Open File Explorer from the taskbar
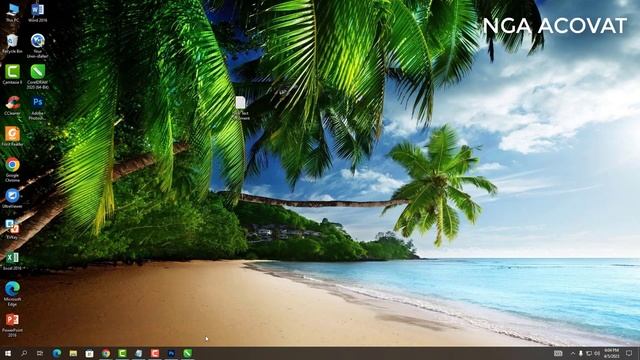The width and height of the screenshot is (640, 360). [73, 353]
